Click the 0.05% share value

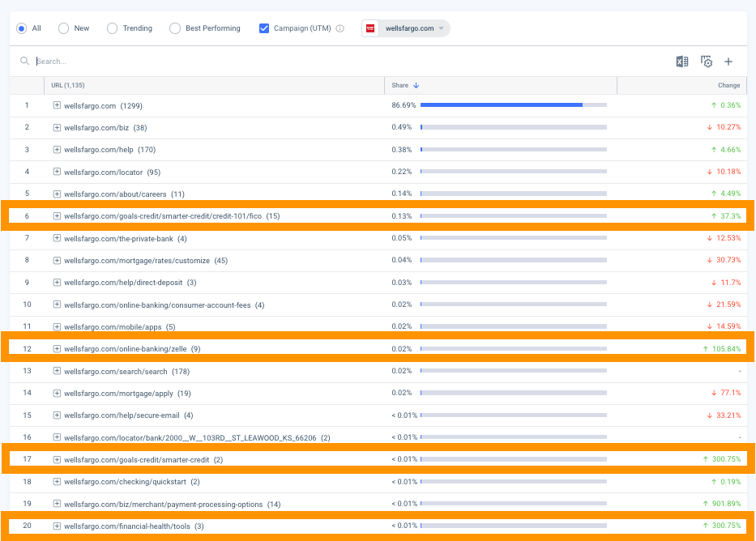pos(402,238)
